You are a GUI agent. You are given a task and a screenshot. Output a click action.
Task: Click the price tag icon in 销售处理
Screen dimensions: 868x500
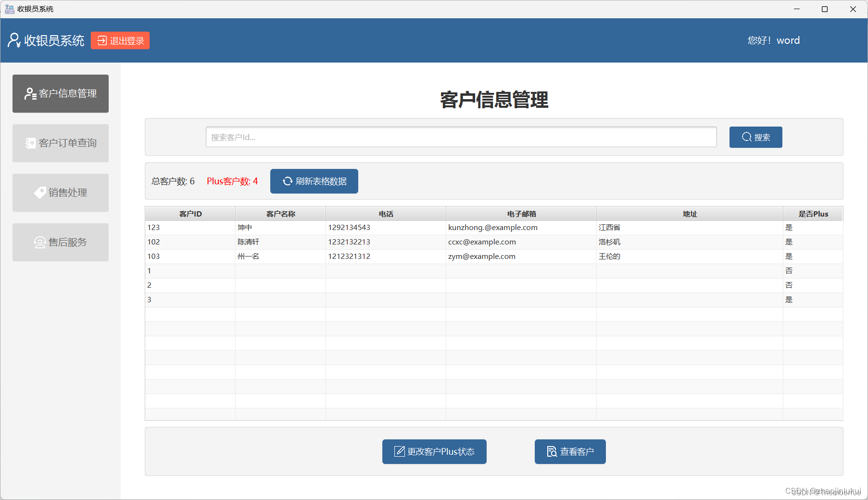tap(40, 192)
